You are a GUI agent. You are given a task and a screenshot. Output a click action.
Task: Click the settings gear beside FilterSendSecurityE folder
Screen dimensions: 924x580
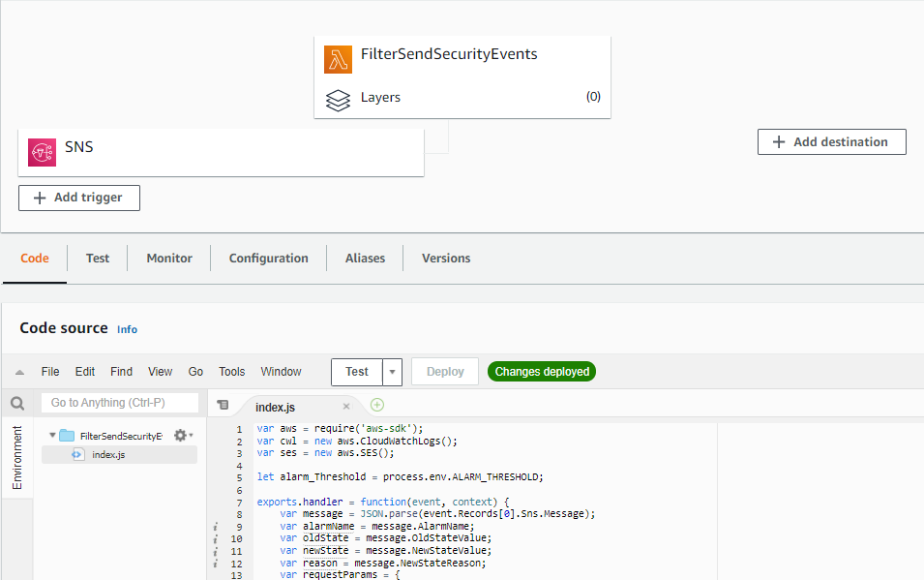[178, 435]
